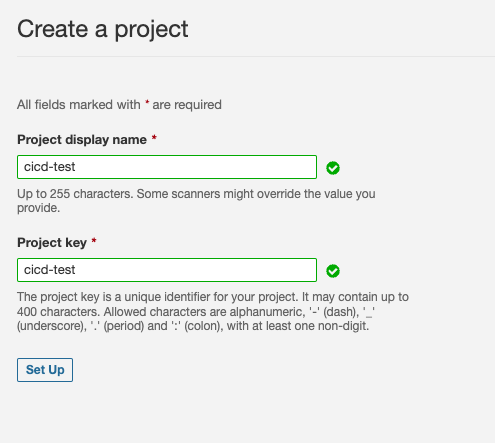This screenshot has height=443, width=495.
Task: Click the '(underscore), (period) and (colon)' help line
Action: 193,326
